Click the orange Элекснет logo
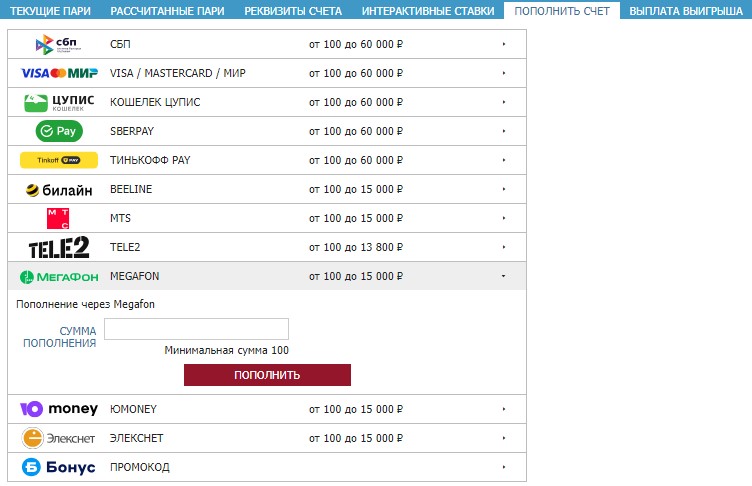752x486 pixels. coord(58,438)
